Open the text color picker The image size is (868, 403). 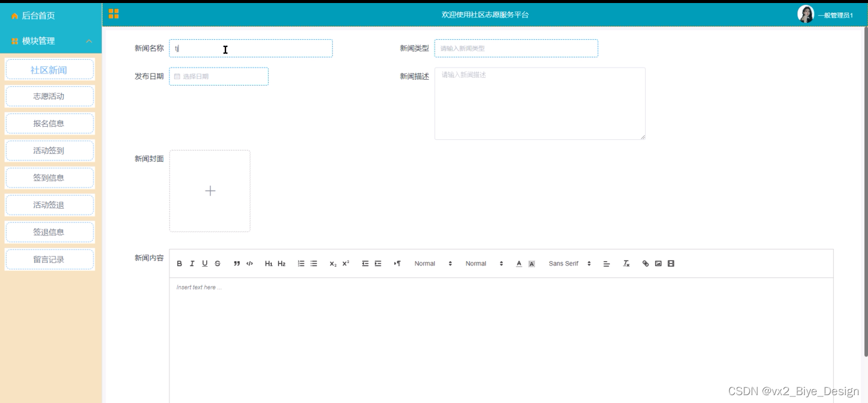coord(519,264)
